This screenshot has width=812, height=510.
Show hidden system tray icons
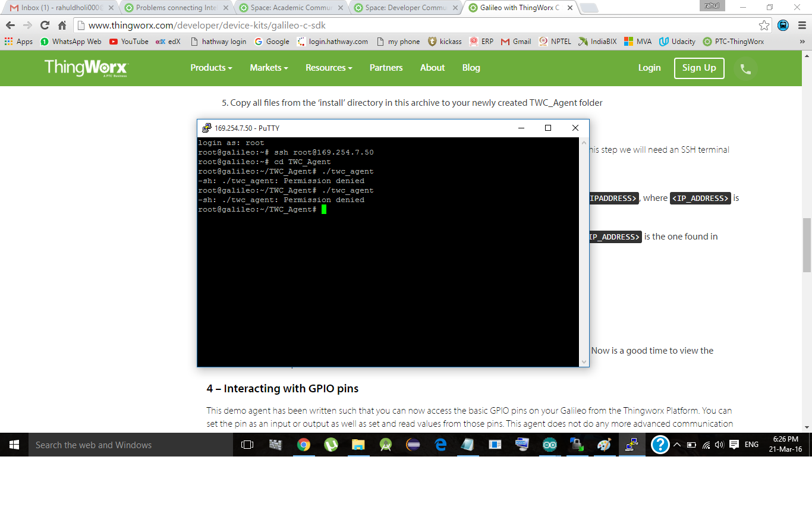[x=677, y=445]
